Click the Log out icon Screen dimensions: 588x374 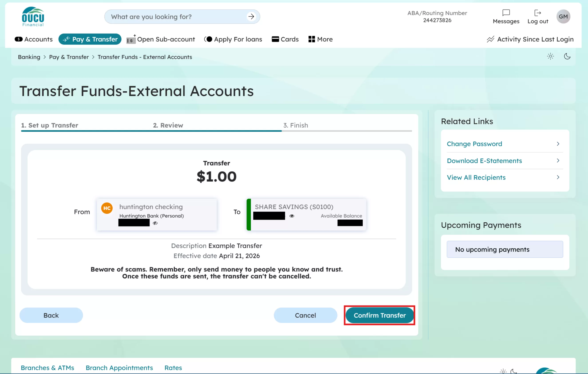coord(537,13)
